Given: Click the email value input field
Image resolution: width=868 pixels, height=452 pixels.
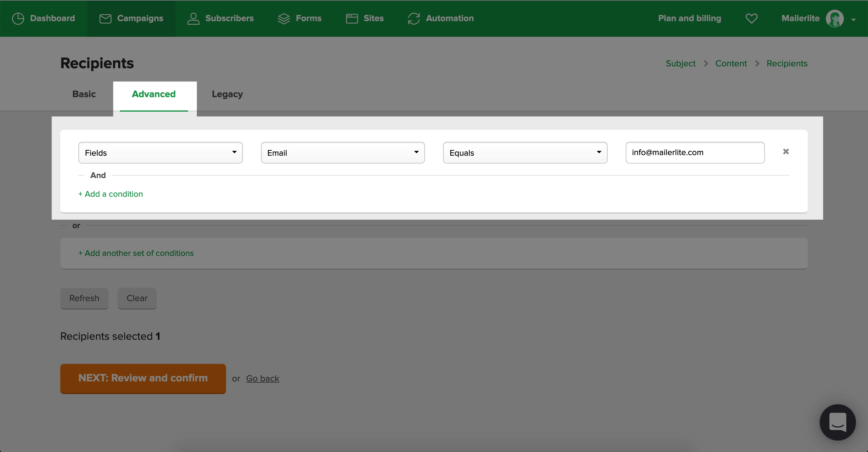Looking at the screenshot, I should click(695, 153).
